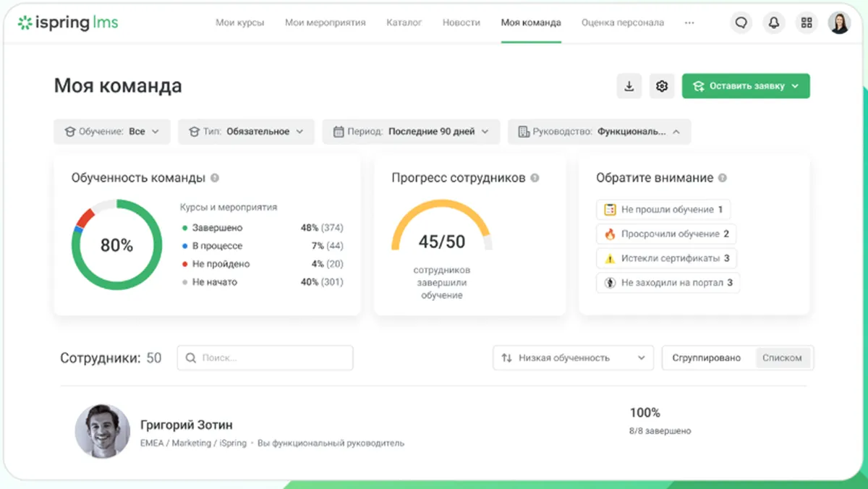Collapse the Руководство filter dropdown

click(x=600, y=132)
